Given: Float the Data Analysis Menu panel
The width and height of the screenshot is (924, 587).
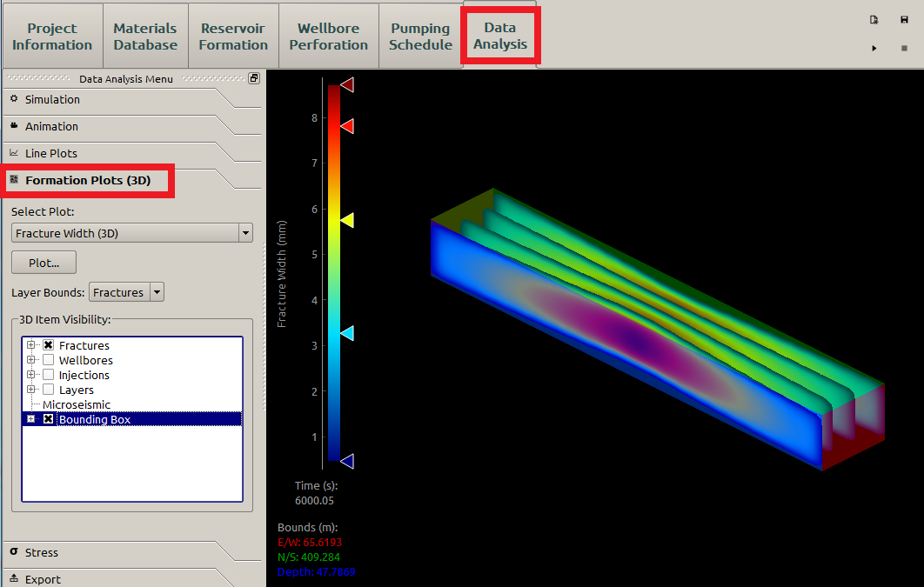Looking at the screenshot, I should pos(254,78).
